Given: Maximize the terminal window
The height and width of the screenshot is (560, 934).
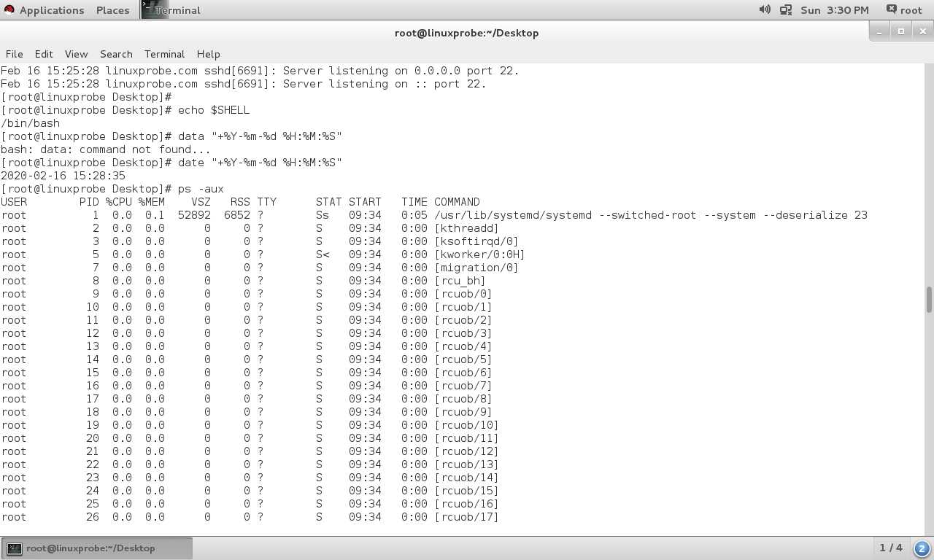Looking at the screenshot, I should (901, 31).
